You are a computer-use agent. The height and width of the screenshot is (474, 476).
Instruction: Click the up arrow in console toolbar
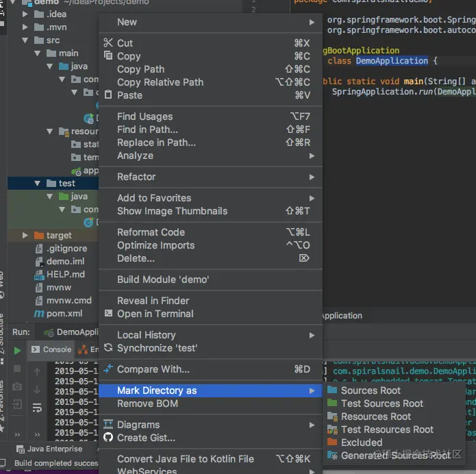37,372
